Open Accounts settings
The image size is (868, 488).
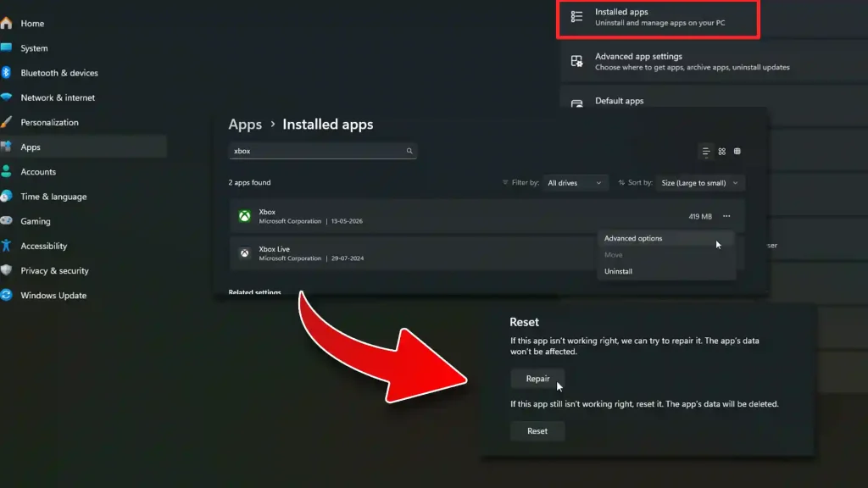[38, 171]
